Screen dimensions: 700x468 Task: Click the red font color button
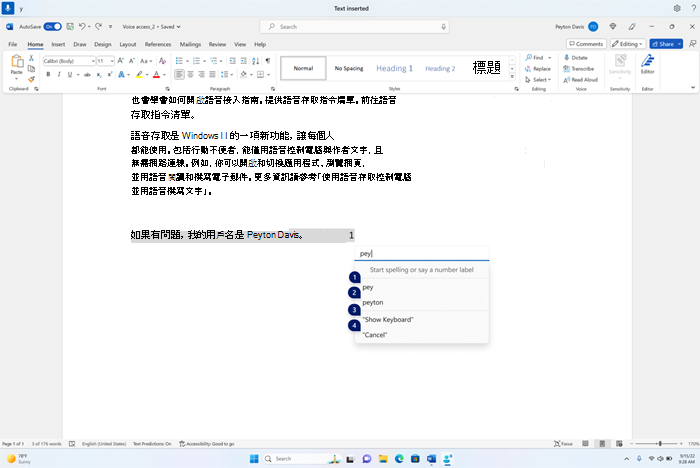pos(156,75)
